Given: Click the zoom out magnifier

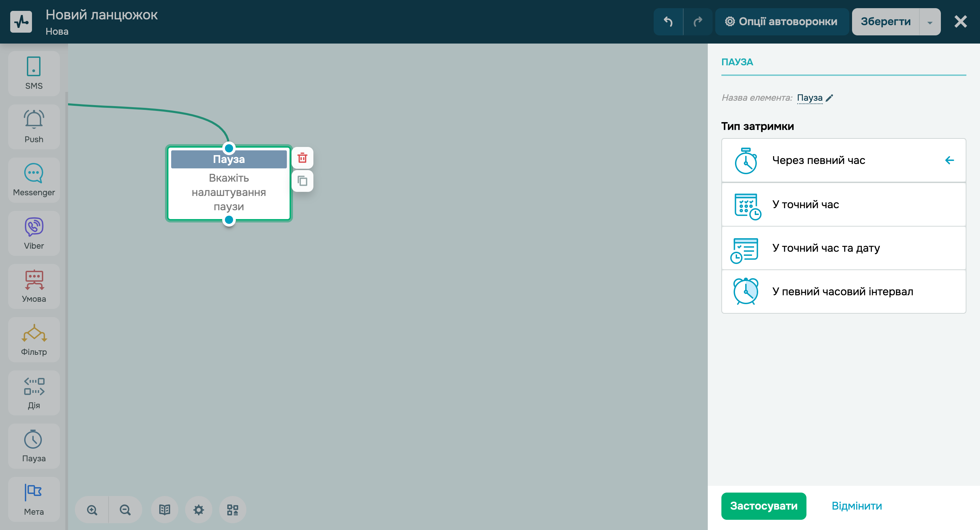Looking at the screenshot, I should (125, 510).
